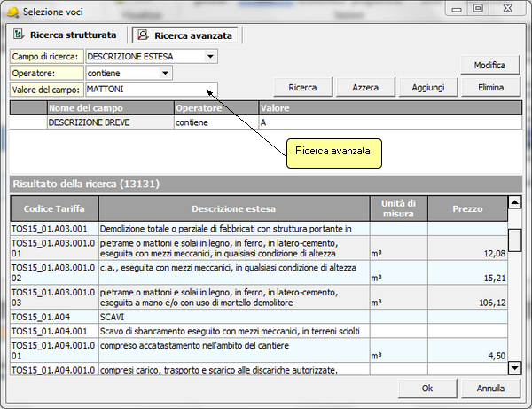Viewport: 532px width, 409px height.
Task: Click the Ricerca avanzata tab icon
Action: pos(143,35)
